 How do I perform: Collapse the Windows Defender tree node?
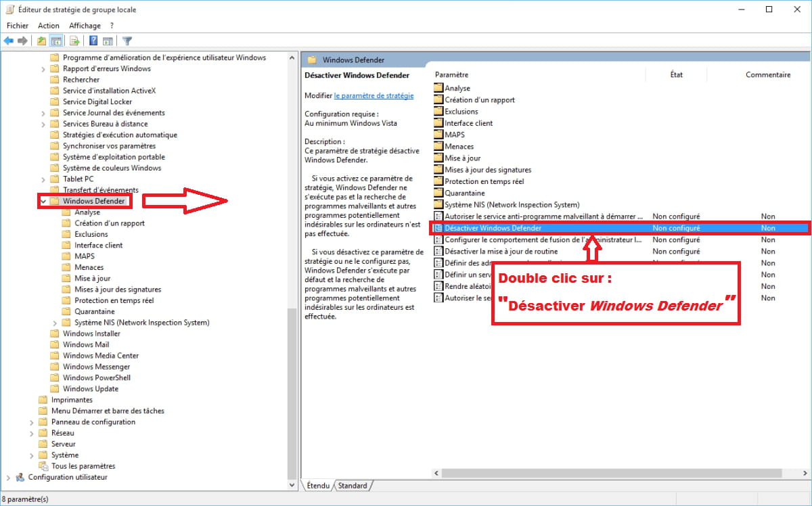(x=43, y=201)
